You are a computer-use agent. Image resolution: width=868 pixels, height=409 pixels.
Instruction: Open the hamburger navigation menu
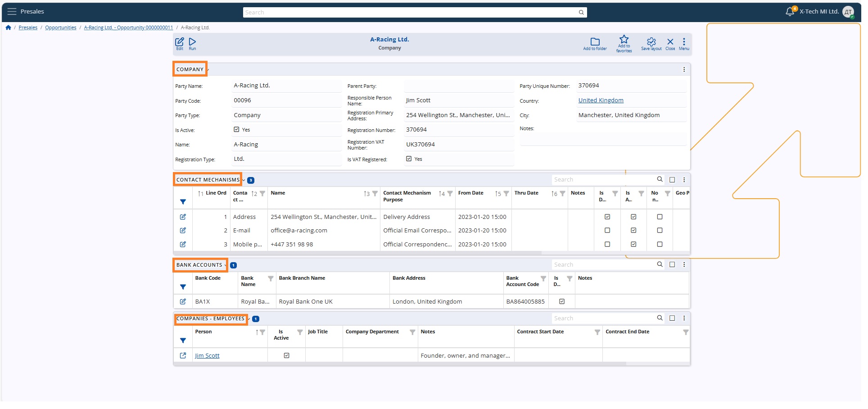click(12, 12)
